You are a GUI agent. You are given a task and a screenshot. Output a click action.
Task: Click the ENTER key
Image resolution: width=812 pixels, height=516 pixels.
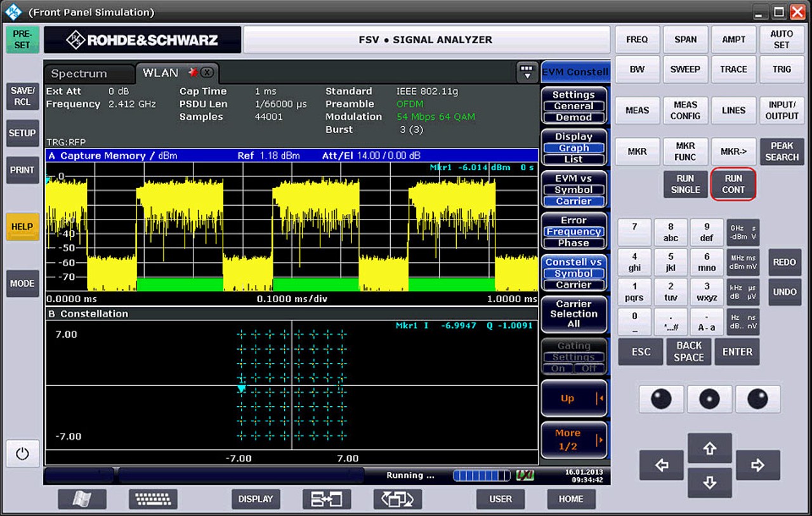[x=737, y=352]
